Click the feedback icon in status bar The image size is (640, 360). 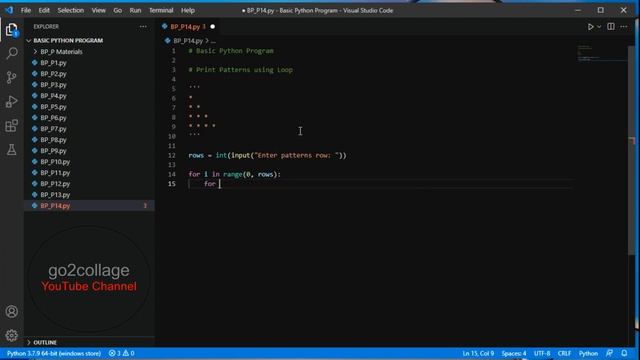tap(609, 353)
